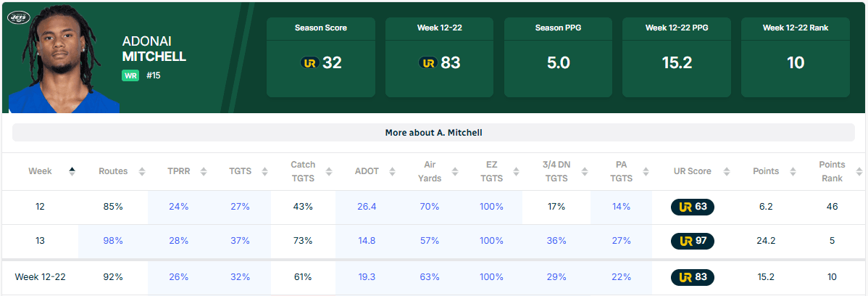Sort by ADOT column arrows
This screenshot has width=868, height=296.
pyautogui.click(x=391, y=171)
